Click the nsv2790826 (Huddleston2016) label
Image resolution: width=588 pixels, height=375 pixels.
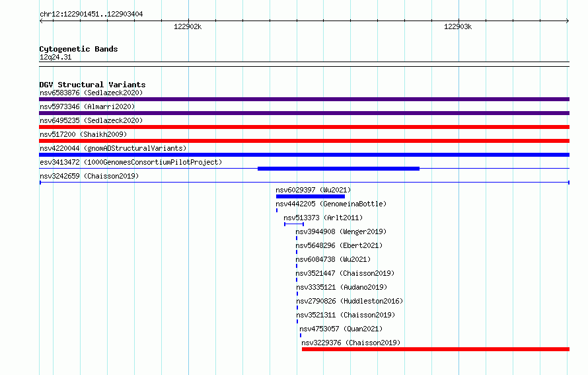coord(349,301)
